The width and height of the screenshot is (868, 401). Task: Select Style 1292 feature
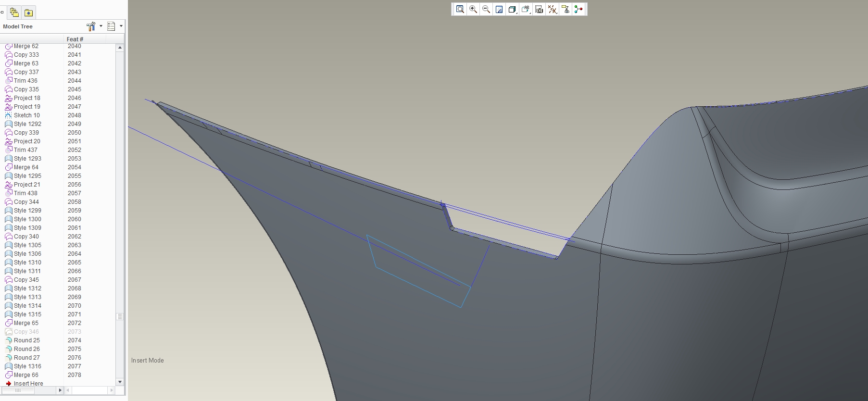[27, 124]
